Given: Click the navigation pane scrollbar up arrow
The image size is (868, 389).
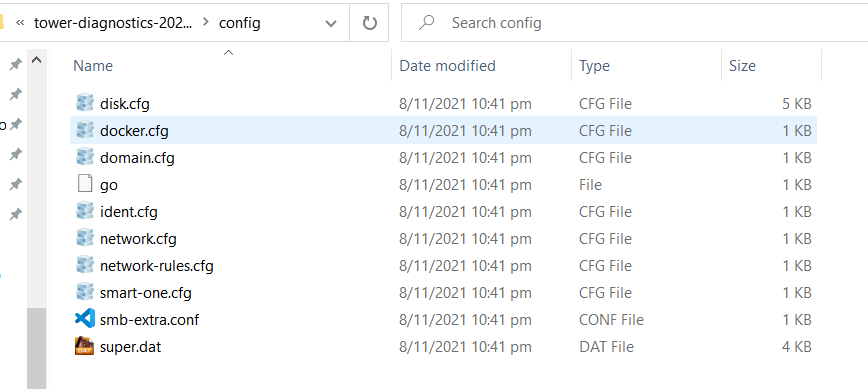Looking at the screenshot, I should point(37,60).
